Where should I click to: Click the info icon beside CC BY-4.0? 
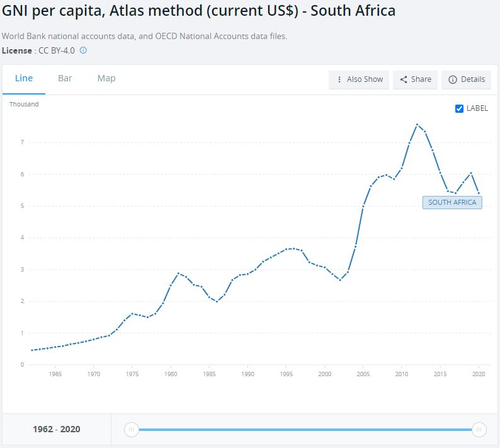(x=83, y=50)
